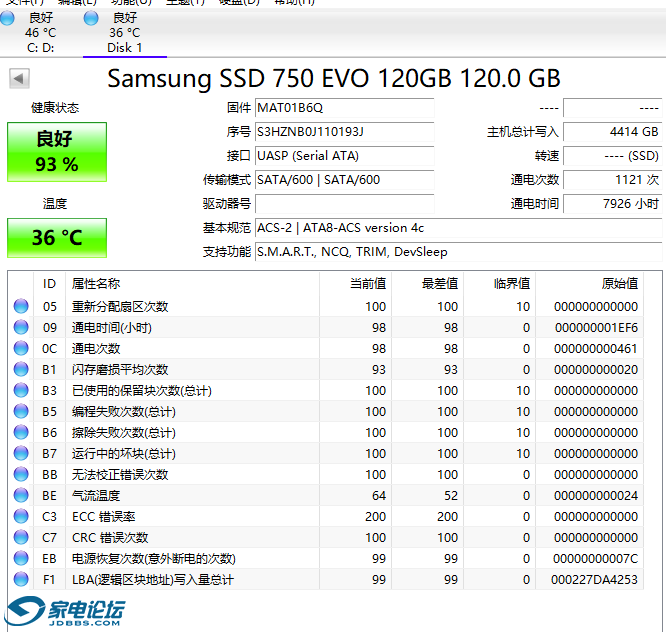Click the status icon of attribute C7

tap(21, 538)
